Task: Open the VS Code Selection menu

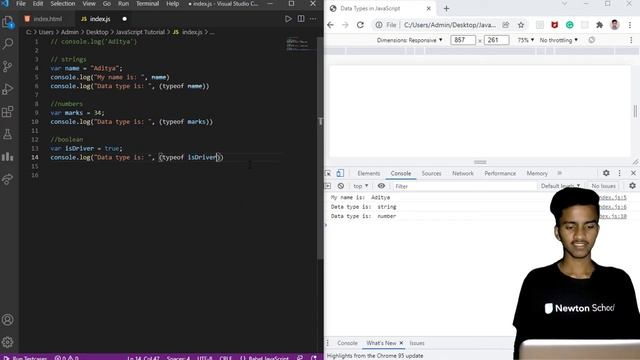Action: click(62, 4)
